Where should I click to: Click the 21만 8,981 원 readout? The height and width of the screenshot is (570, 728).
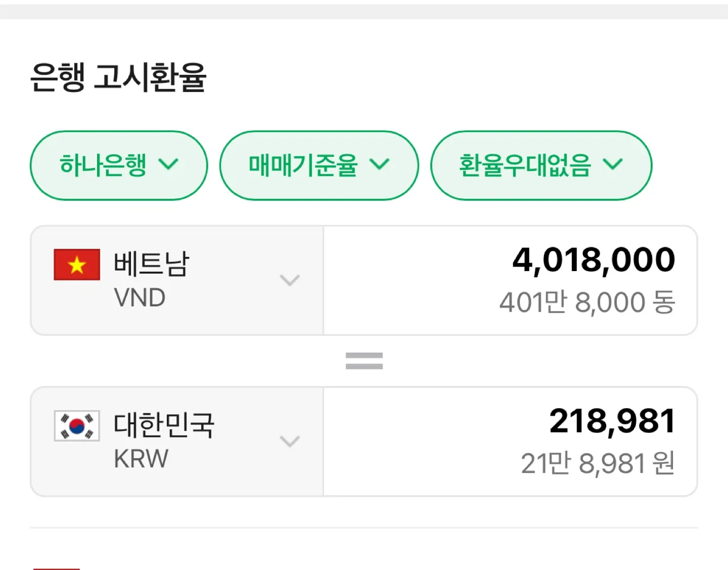click(x=598, y=463)
